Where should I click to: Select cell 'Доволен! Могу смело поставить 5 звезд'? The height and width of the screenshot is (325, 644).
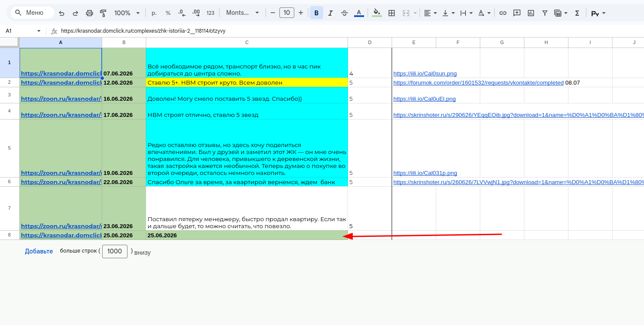pos(247,95)
